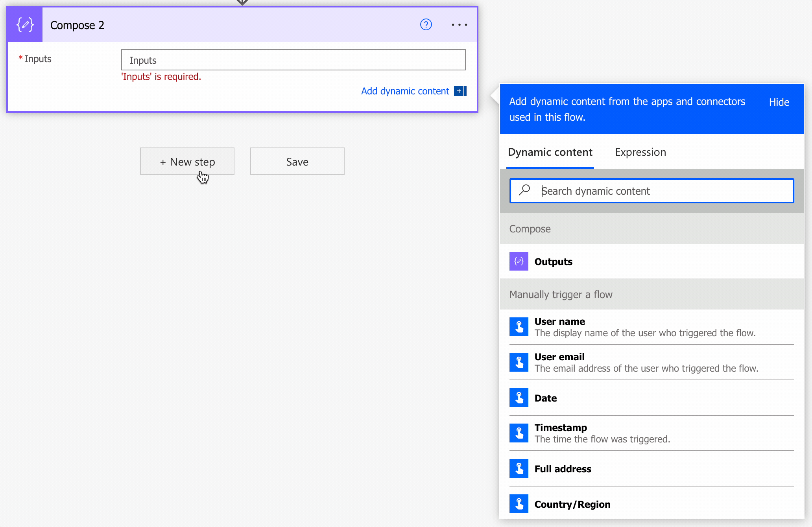Collapse the Compose section header
812x527 pixels.
[x=651, y=229]
